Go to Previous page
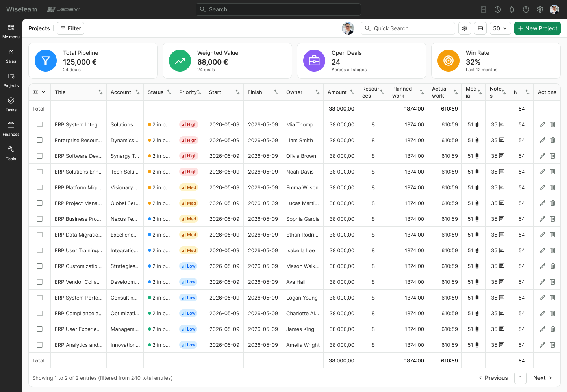This screenshot has width=567, height=392. 493,378
